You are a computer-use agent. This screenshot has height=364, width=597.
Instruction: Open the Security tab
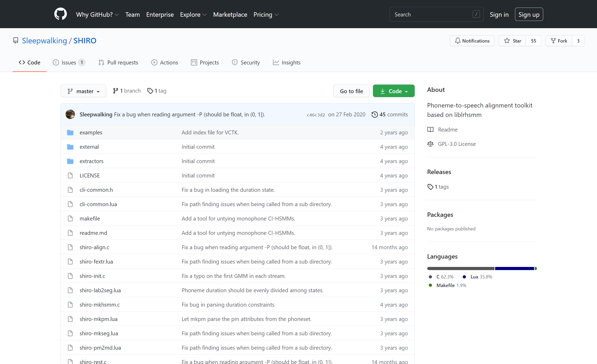coord(246,63)
